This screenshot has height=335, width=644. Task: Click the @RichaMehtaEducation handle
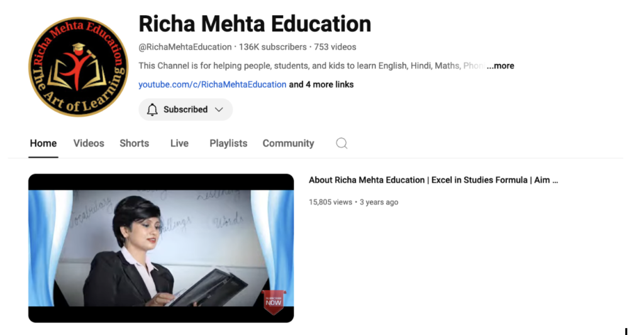185,47
